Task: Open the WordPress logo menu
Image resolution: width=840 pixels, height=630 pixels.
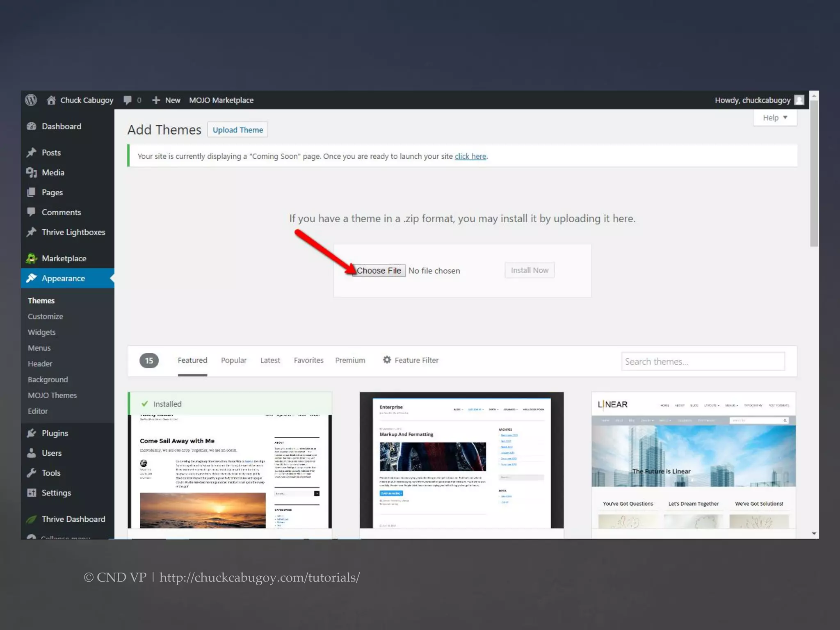Action: click(31, 100)
